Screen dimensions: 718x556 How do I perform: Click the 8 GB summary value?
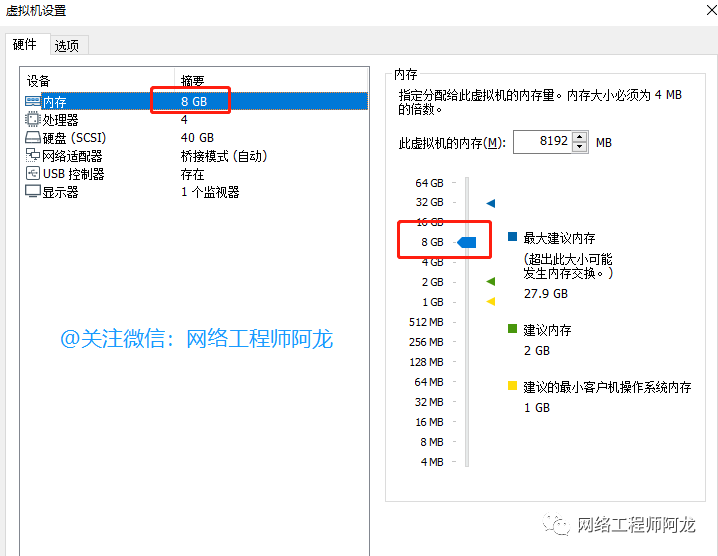[x=194, y=102]
